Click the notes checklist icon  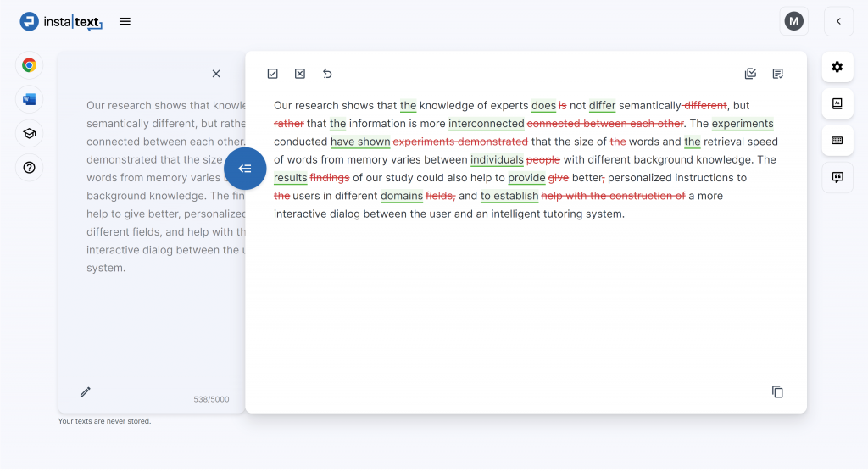pyautogui.click(x=778, y=74)
